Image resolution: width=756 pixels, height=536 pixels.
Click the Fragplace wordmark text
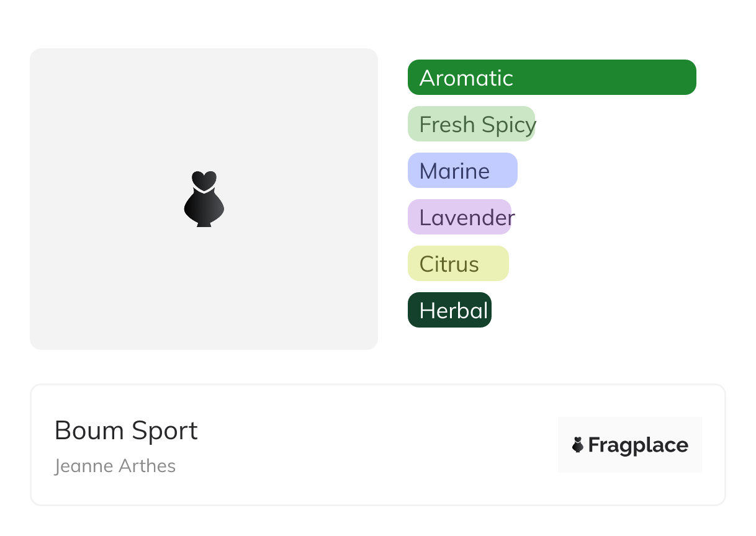click(638, 445)
